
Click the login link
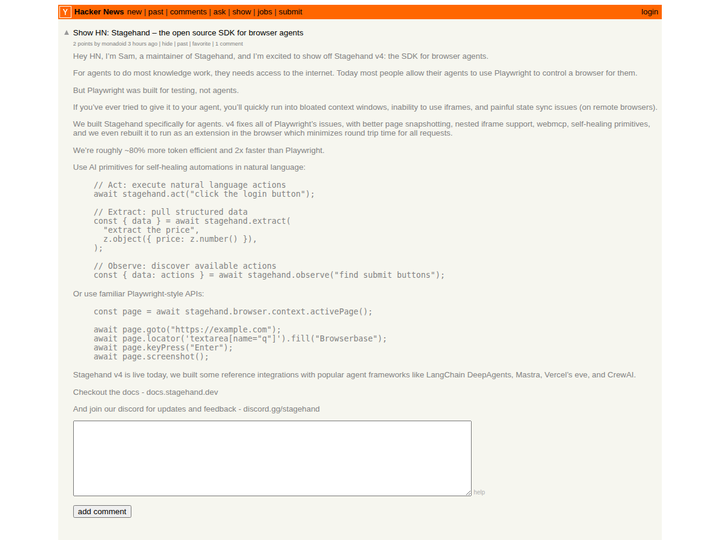click(649, 12)
